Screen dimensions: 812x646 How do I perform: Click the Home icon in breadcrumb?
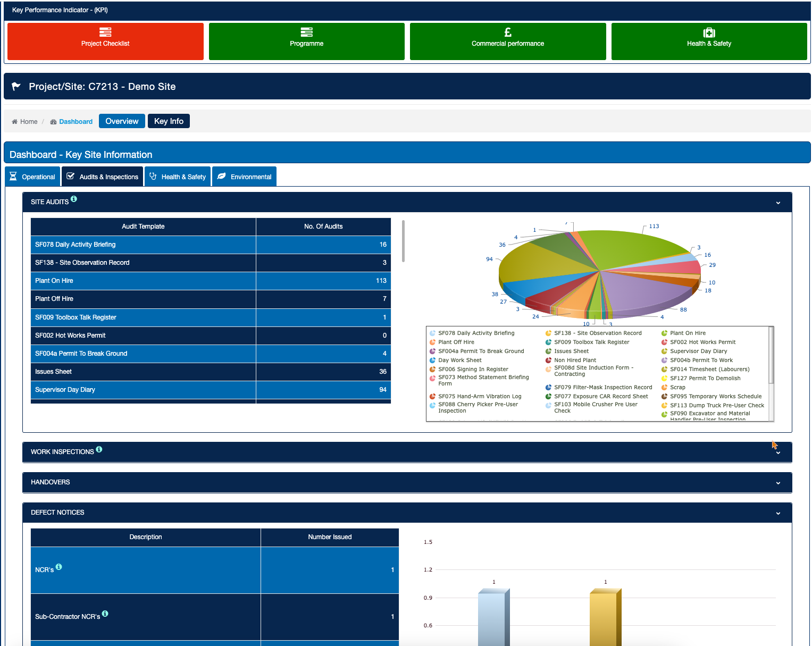click(15, 122)
